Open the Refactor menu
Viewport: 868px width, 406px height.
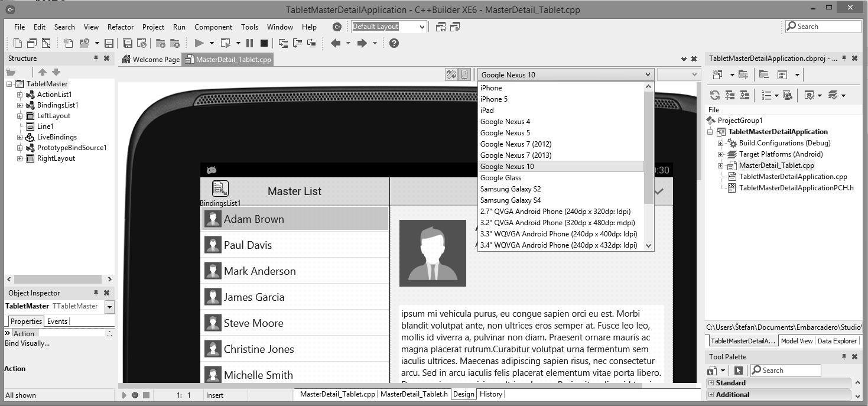121,27
